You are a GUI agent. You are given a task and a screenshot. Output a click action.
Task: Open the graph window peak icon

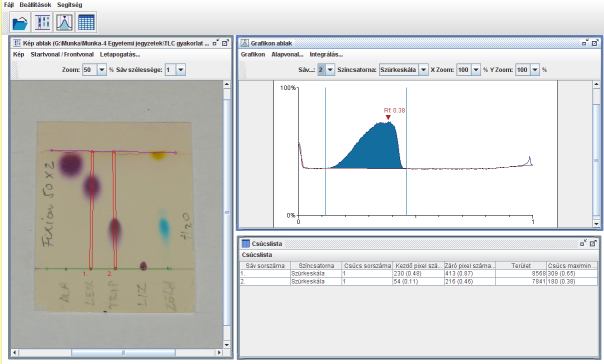(64, 22)
